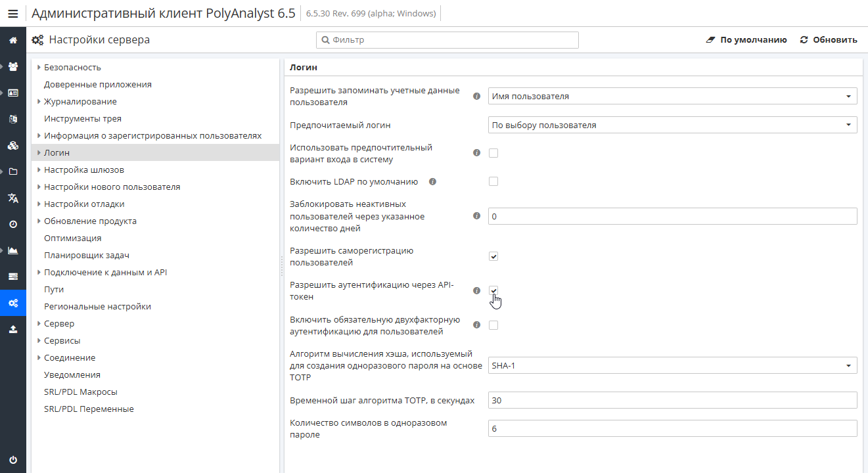Uncheck Разрешить саморегистрацию пользователей
Screen dimensions: 868x473
coord(493,256)
